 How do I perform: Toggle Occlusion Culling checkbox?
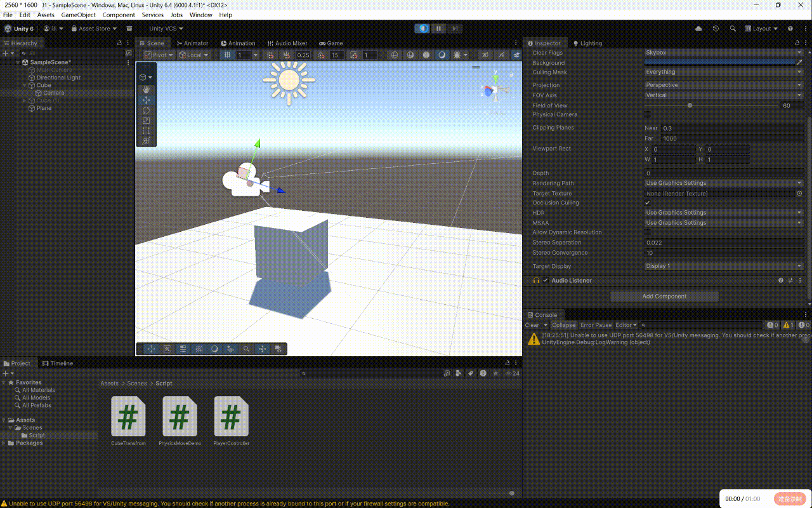point(647,203)
